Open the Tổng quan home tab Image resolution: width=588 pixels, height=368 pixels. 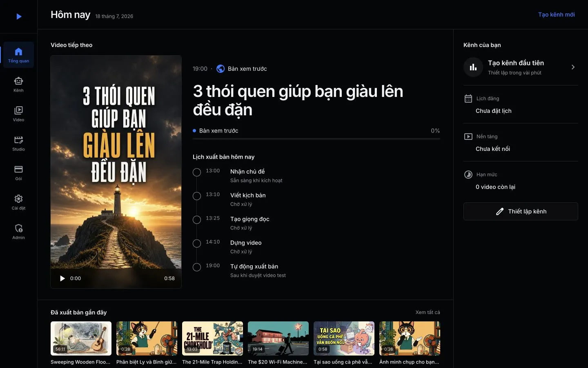click(x=18, y=55)
